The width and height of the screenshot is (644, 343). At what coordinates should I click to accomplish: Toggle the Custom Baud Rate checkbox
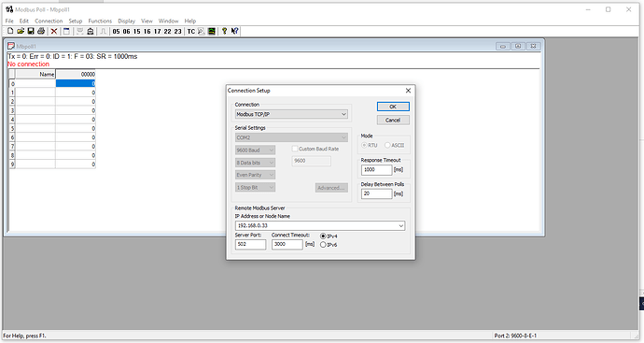tap(295, 149)
